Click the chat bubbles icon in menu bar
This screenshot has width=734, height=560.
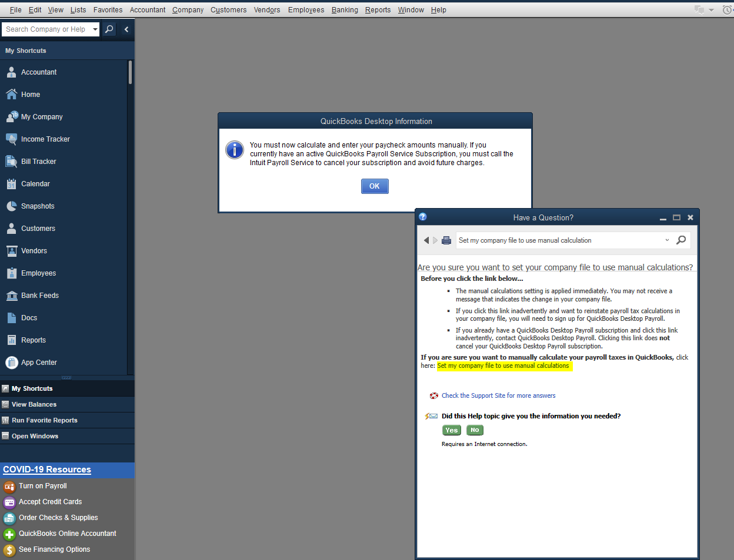coord(699,10)
